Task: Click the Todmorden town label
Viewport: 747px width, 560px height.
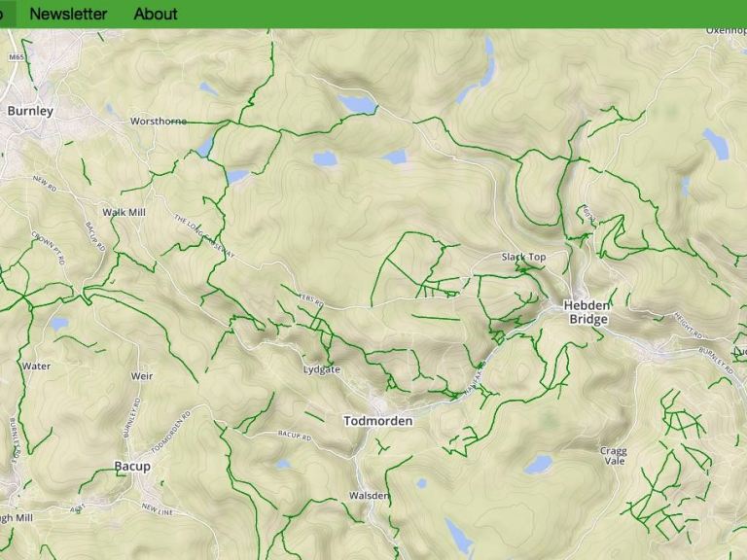Action: click(x=378, y=421)
